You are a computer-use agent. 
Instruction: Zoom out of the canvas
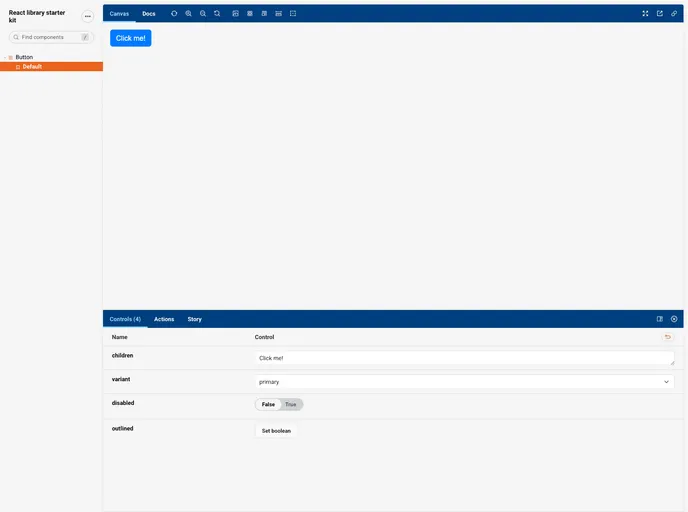click(203, 14)
